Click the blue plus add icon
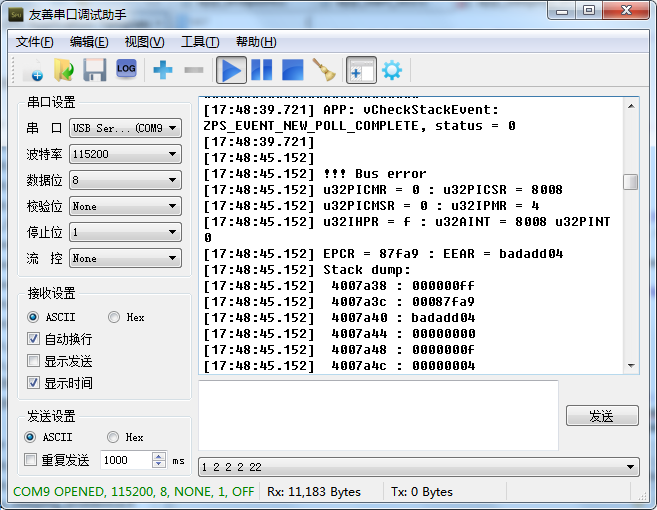Viewport: 657px width, 510px height. pos(163,70)
